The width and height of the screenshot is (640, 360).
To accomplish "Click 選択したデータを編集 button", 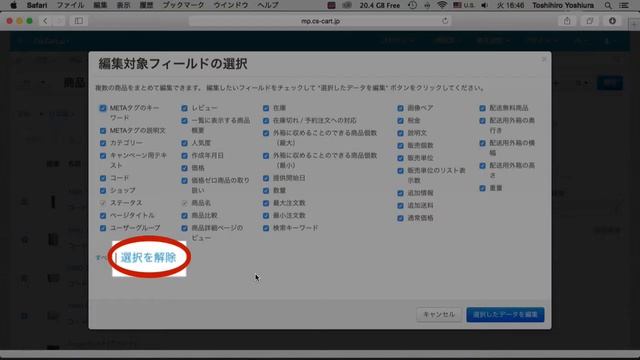I will tap(505, 315).
